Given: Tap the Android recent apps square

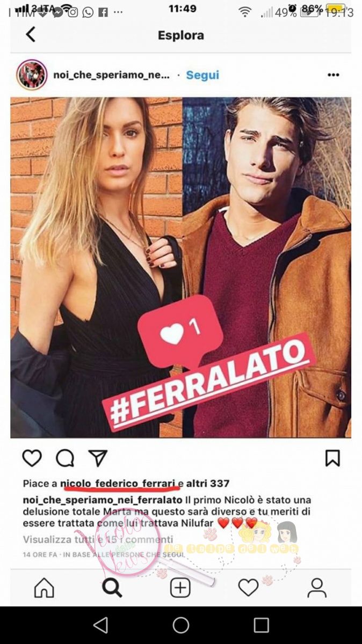Looking at the screenshot, I should pyautogui.click(x=262, y=625).
